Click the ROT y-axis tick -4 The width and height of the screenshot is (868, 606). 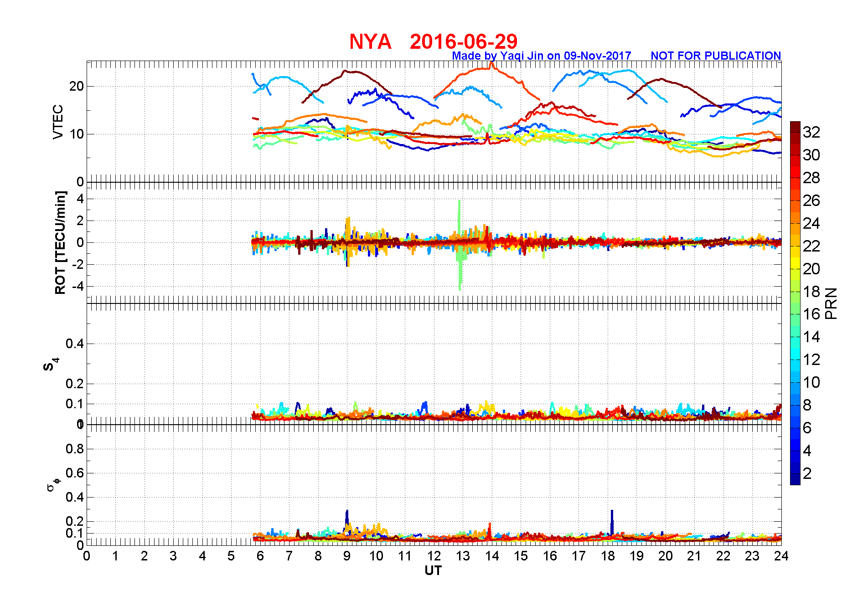tap(78, 287)
